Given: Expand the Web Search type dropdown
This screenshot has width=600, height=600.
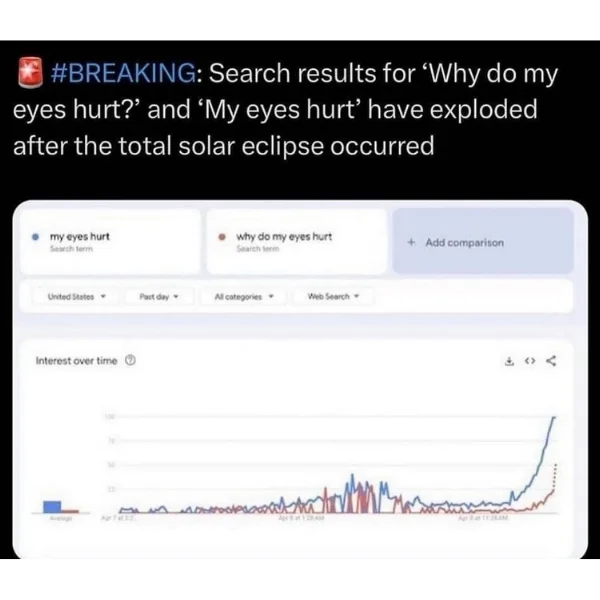Looking at the screenshot, I should pyautogui.click(x=333, y=297).
